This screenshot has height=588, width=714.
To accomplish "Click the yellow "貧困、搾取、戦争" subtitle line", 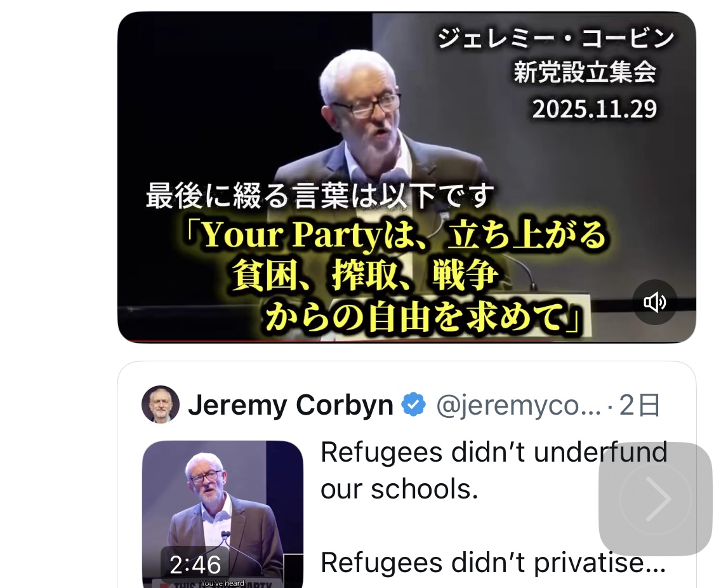I will point(365,277).
